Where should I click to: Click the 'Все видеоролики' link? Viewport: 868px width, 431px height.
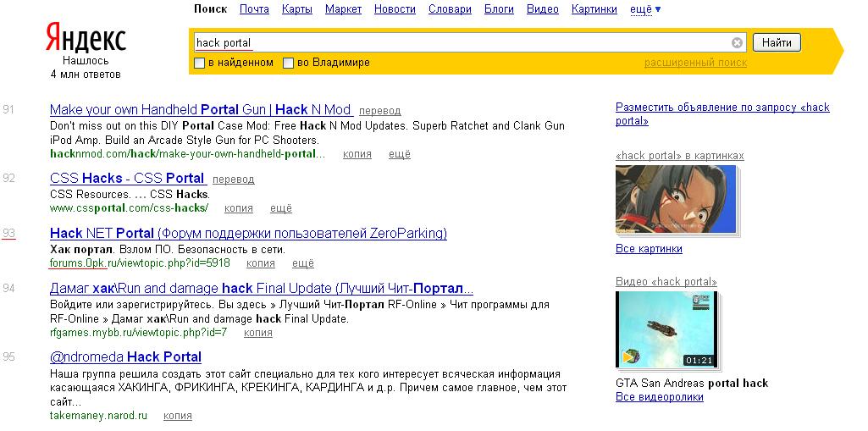pyautogui.click(x=660, y=396)
